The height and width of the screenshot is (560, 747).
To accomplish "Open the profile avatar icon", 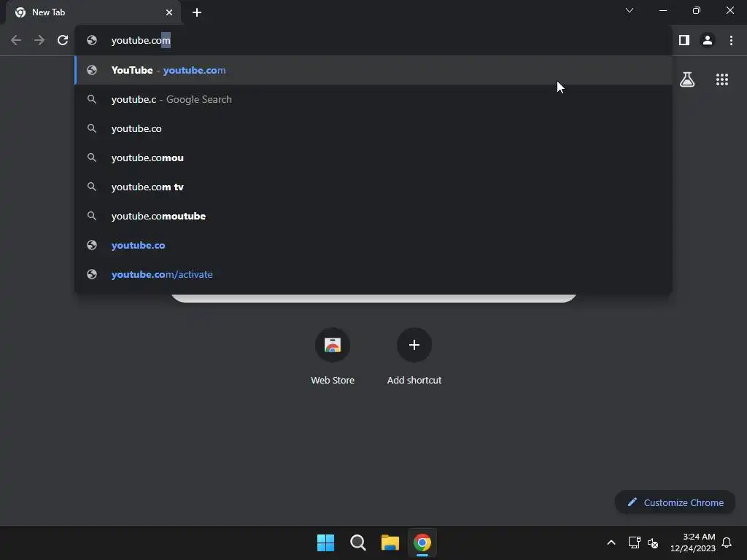I will click(x=708, y=41).
